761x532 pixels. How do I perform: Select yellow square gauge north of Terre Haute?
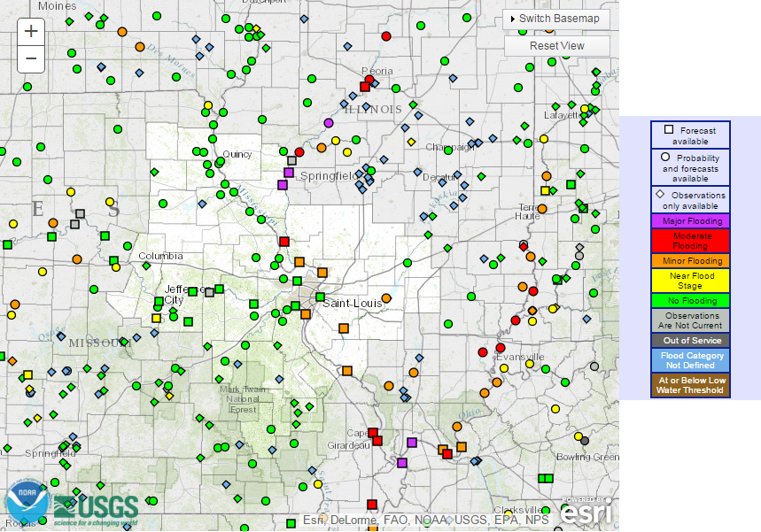coord(545,190)
